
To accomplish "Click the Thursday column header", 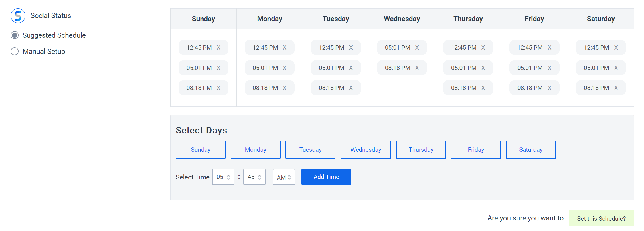I will (468, 19).
